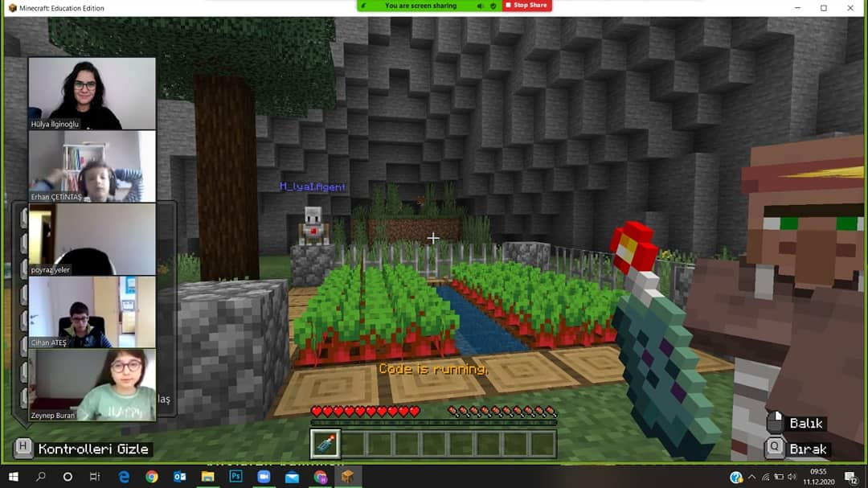Open the volume control in system tray
Image resolution: width=868 pixels, height=488 pixels.
792,477
